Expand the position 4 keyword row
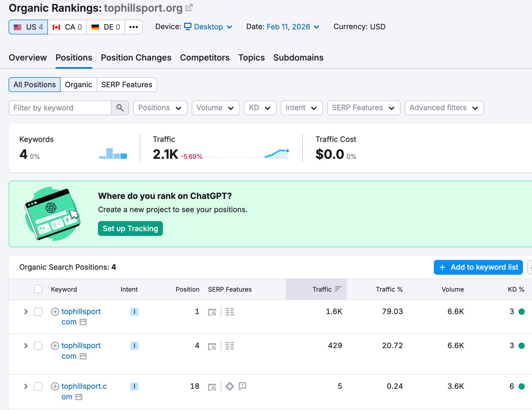The height and width of the screenshot is (410, 532). point(26,346)
